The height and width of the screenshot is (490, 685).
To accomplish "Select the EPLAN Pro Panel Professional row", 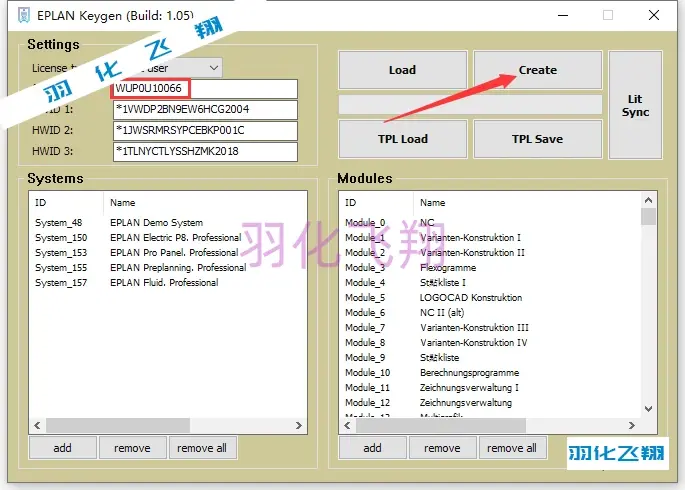I will [168, 253].
